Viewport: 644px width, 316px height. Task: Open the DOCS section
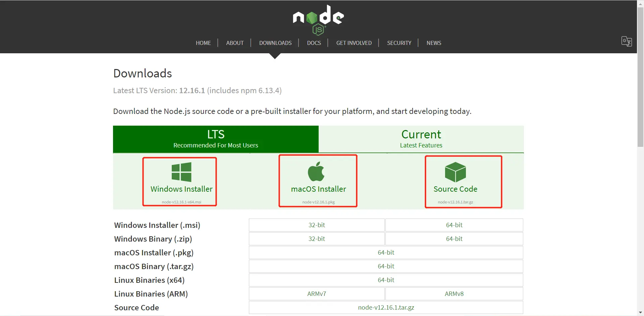314,43
